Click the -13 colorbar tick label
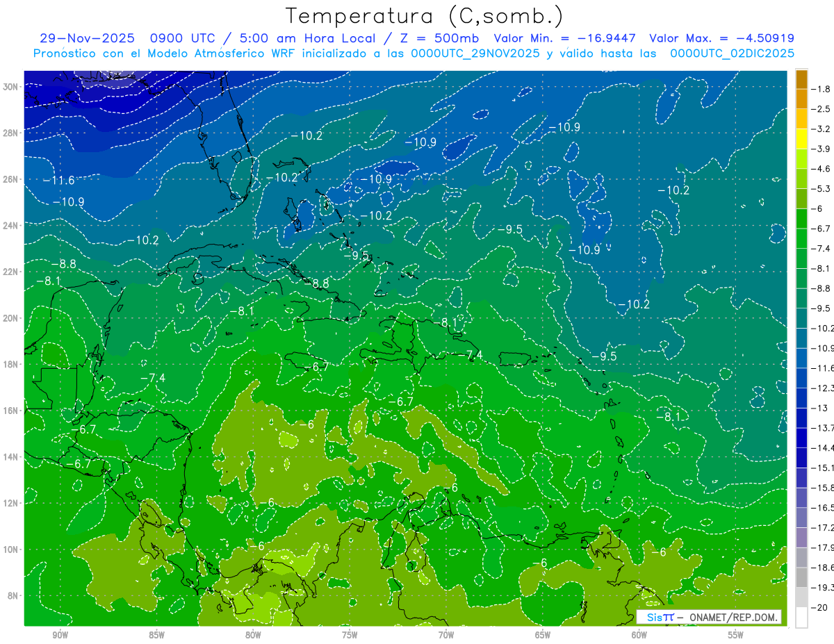 [x=820, y=408]
